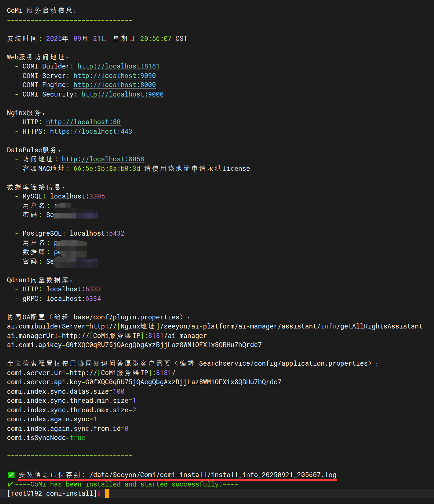Click the 'comi.index.again.sync=1' line
434x504 pixels.
[52, 419]
